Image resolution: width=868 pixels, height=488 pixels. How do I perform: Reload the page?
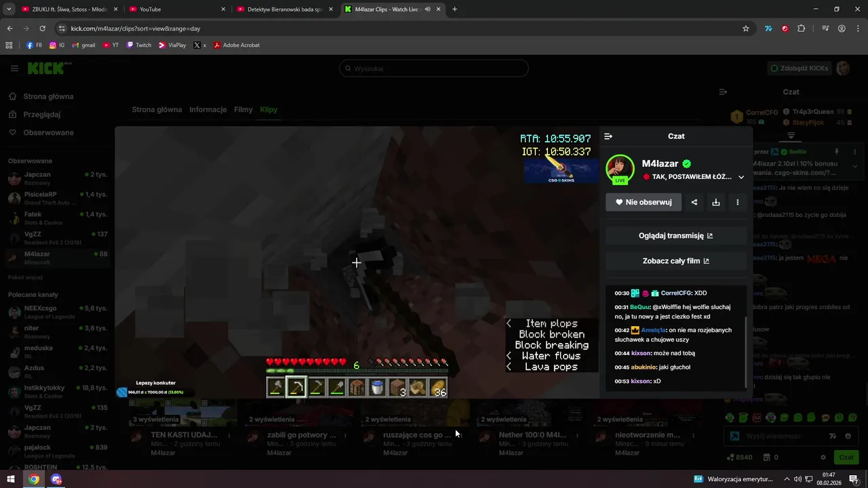[42, 28]
